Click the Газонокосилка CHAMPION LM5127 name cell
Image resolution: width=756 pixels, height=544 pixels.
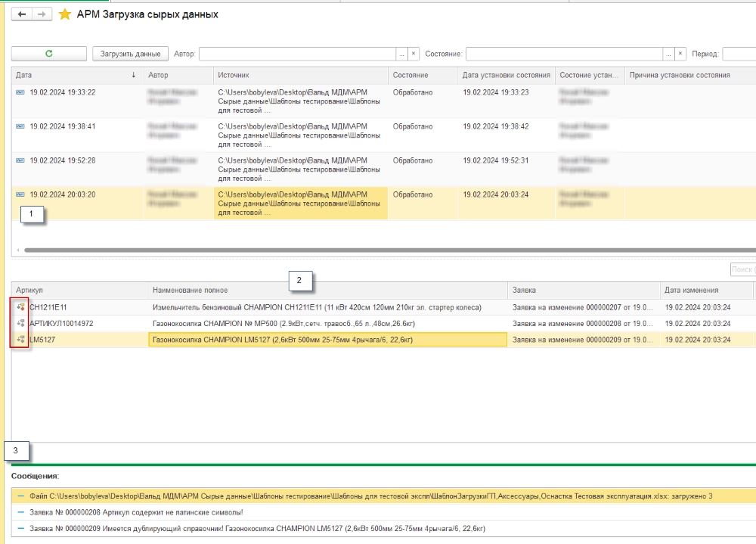328,340
